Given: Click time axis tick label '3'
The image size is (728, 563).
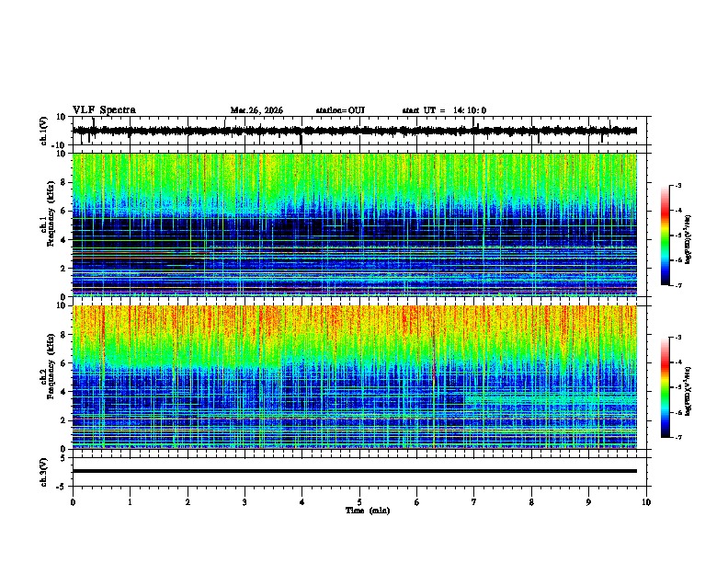Looking at the screenshot, I should 245,502.
